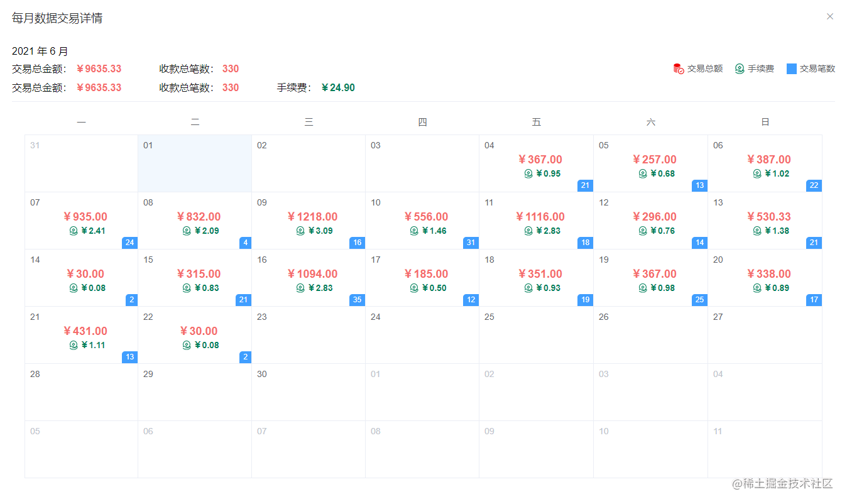Image resolution: width=847 pixels, height=504 pixels.
Task: Select the highlighted June 1 calendar cell
Action: (195, 162)
